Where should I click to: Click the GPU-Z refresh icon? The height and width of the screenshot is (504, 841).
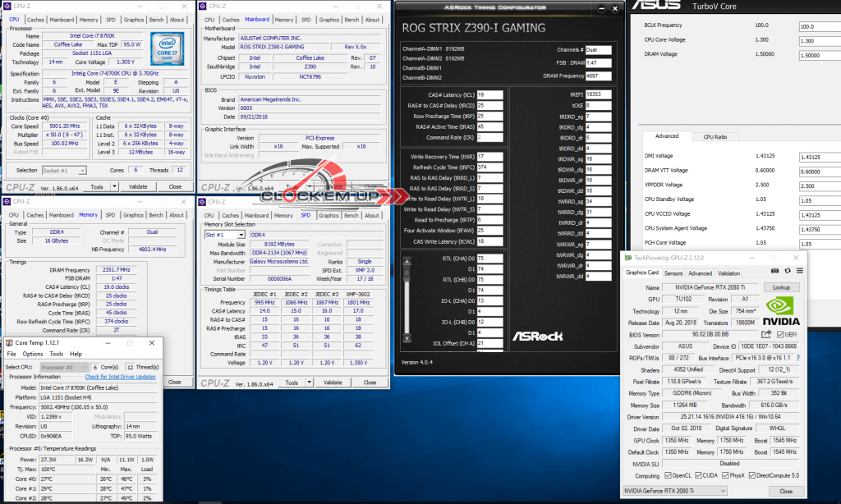tap(786, 273)
